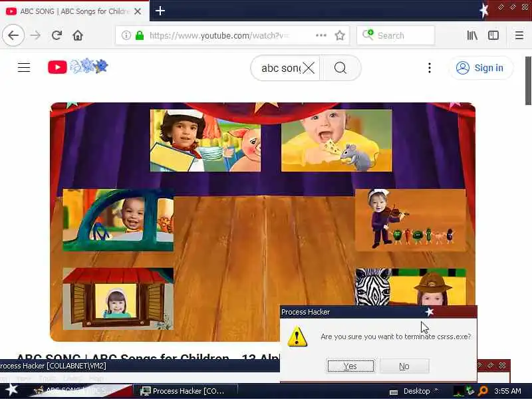Open the Start menu star button
This screenshot has height=399, width=532.
click(x=11, y=389)
